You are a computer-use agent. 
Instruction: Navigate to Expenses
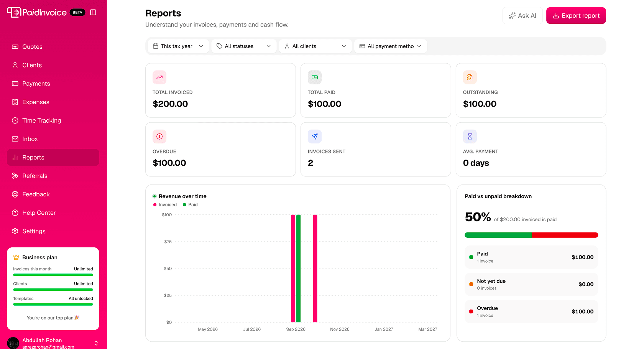[x=53, y=102]
